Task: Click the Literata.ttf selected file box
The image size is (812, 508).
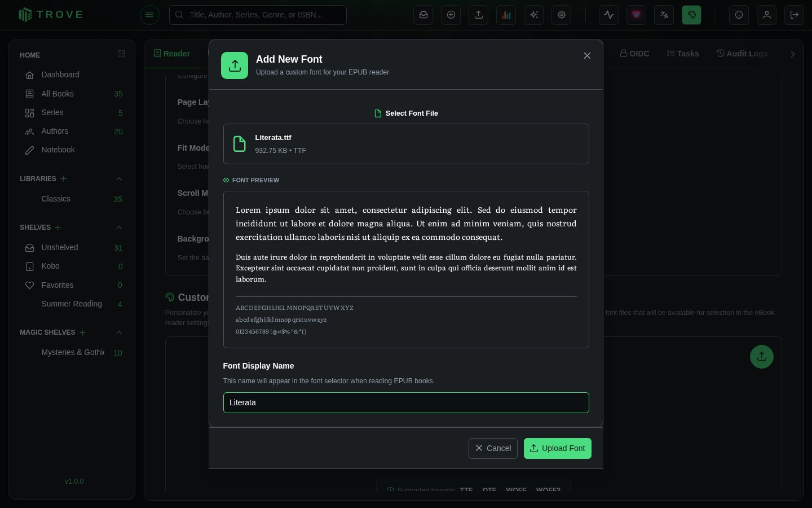Action: 406,144
